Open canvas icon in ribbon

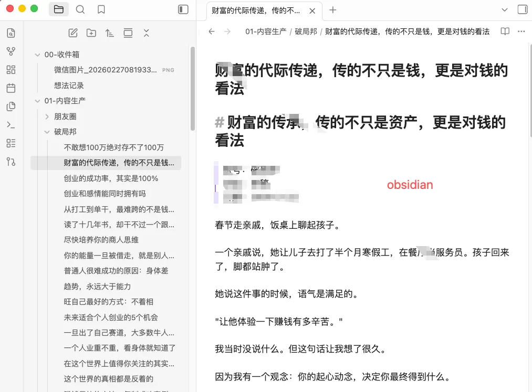click(x=11, y=70)
